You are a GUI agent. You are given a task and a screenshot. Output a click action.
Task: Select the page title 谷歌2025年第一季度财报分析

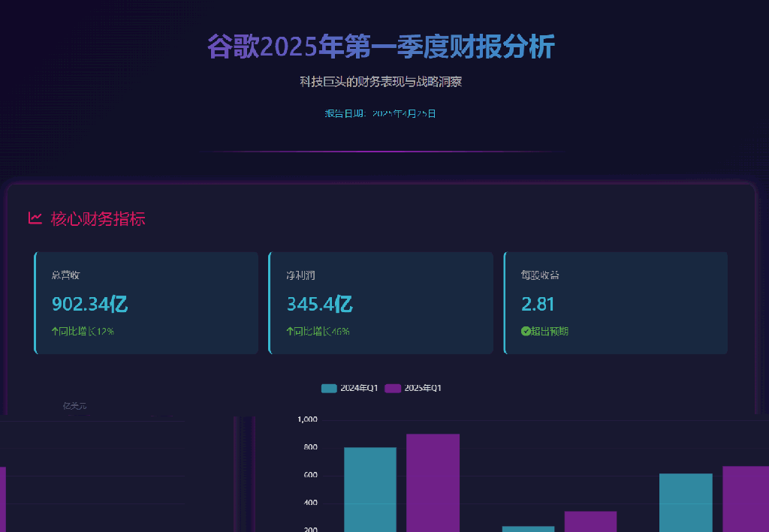tap(381, 47)
